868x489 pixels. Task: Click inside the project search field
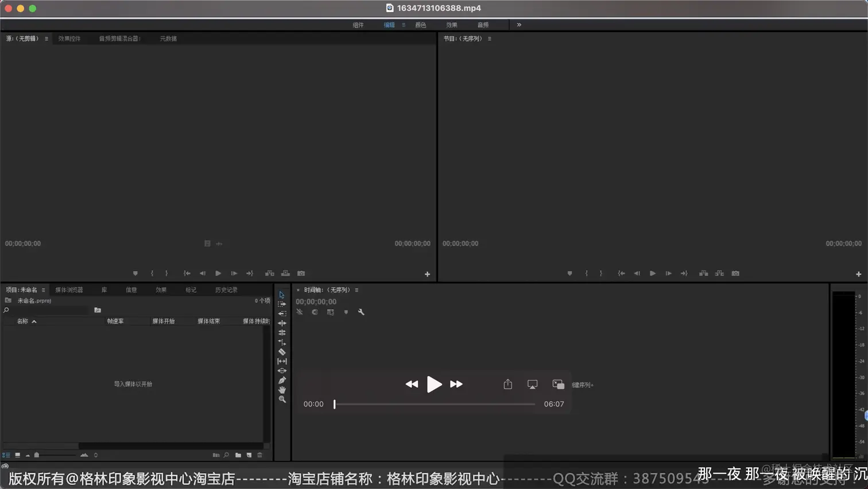click(46, 310)
